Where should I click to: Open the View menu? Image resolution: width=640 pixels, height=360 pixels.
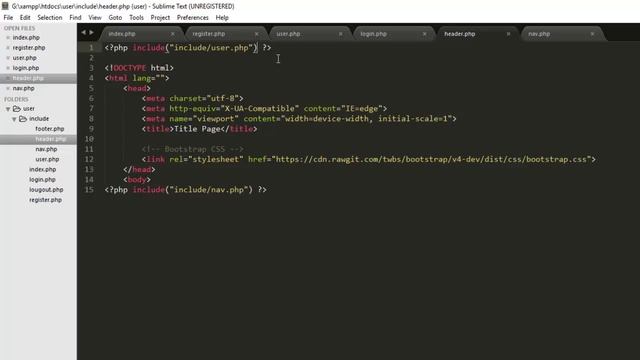coord(95,18)
